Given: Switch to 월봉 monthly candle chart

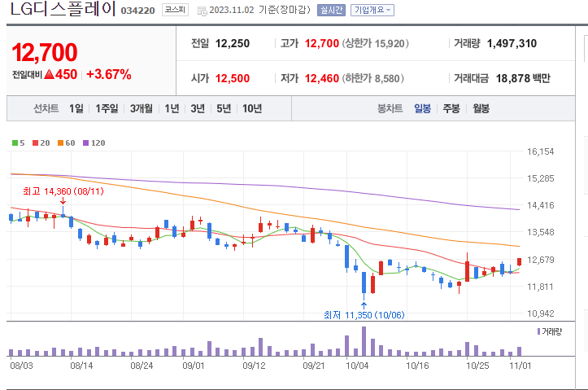Looking at the screenshot, I should click(x=481, y=108).
